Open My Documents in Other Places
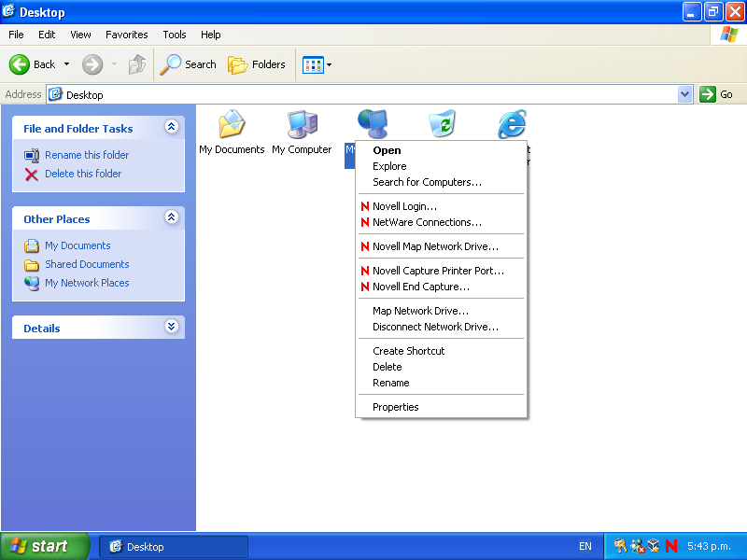 tap(78, 245)
